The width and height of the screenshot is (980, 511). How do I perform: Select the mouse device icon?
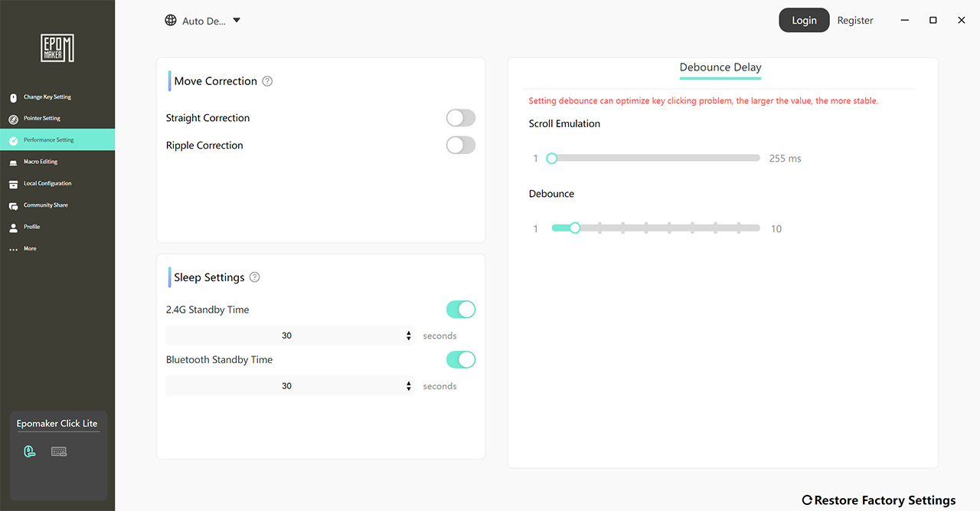[x=29, y=451]
